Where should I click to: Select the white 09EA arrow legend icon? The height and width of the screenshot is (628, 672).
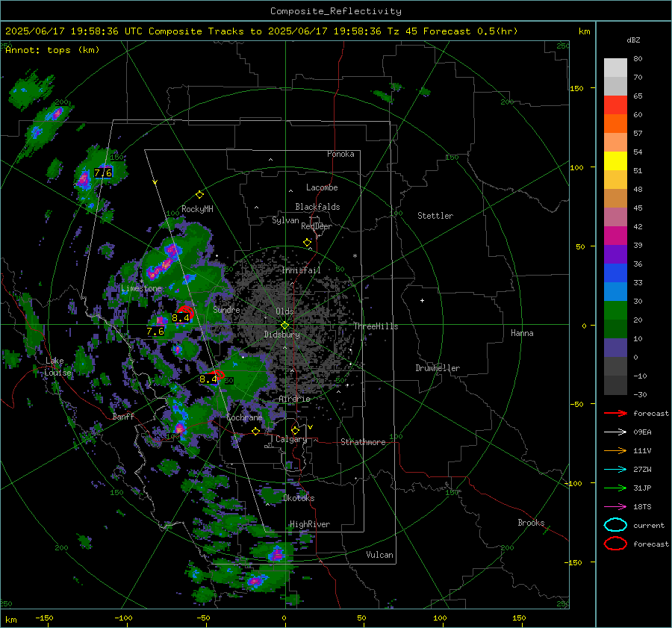click(x=615, y=432)
